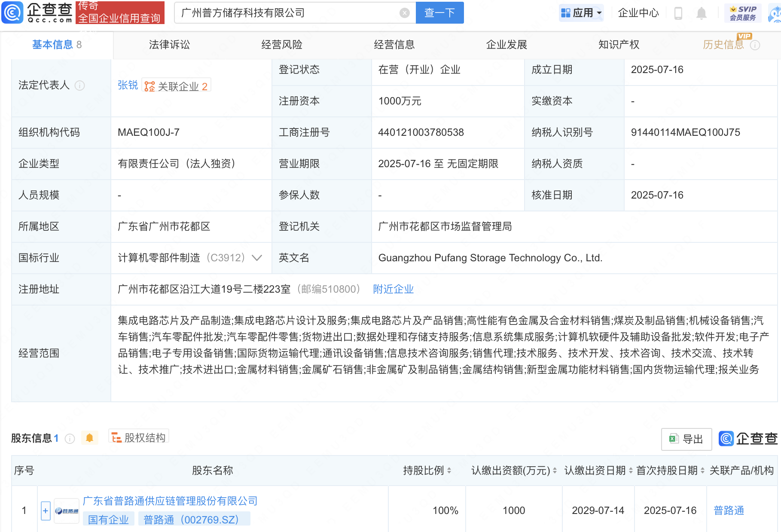
Task: Open 企业中心 link
Action: (x=638, y=13)
